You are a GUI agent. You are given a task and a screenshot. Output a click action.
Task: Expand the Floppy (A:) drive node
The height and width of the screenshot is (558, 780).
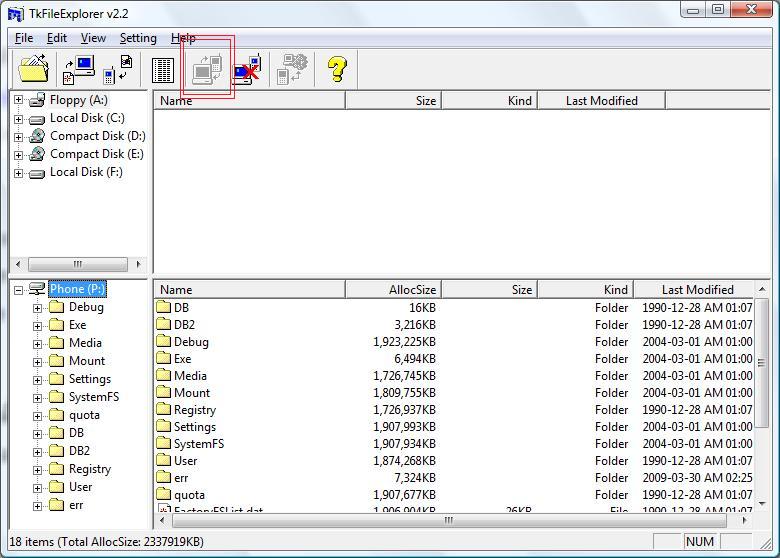coord(18,100)
